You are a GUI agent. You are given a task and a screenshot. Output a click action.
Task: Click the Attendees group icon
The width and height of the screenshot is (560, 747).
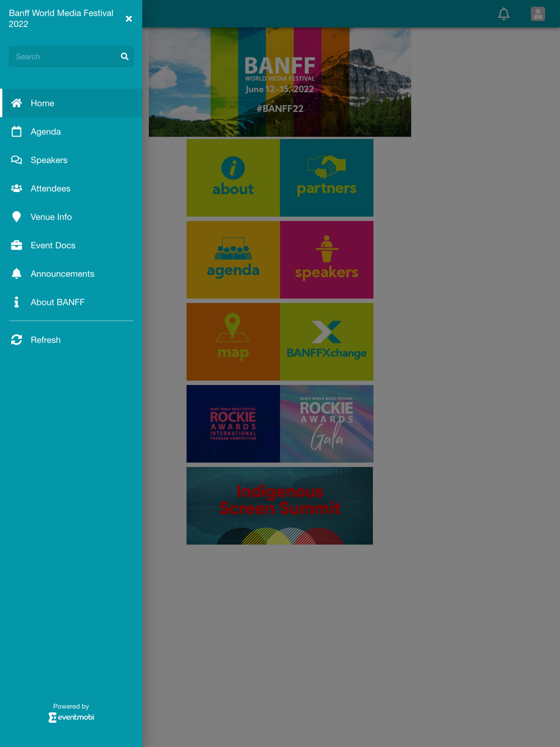coord(17,189)
